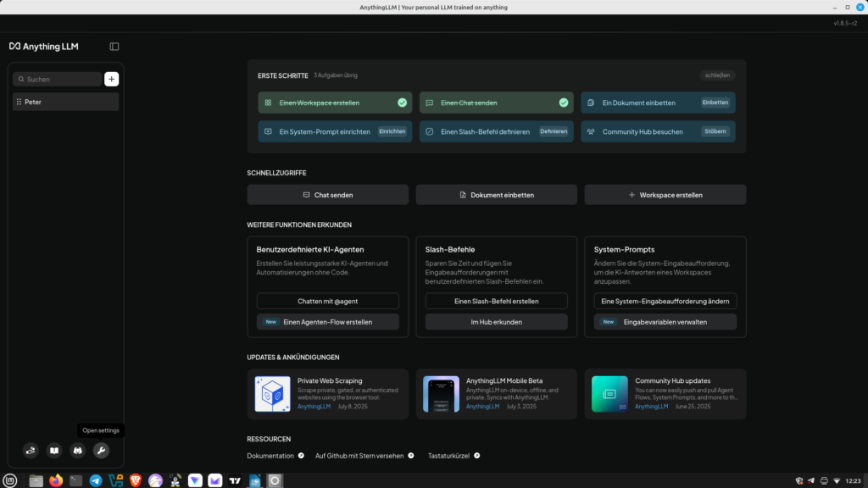Close the Erste Schritte checklist via schließen

pyautogui.click(x=717, y=75)
